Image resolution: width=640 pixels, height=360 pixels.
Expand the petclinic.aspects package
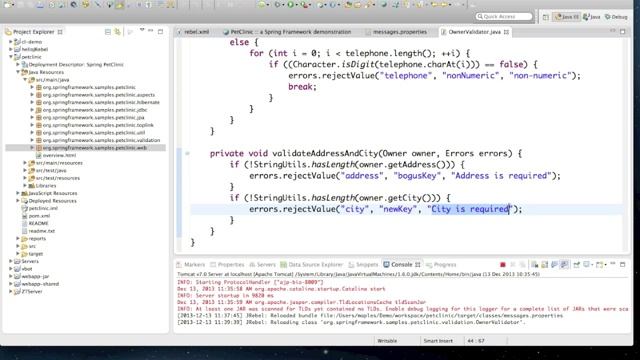pyautogui.click(x=32, y=95)
